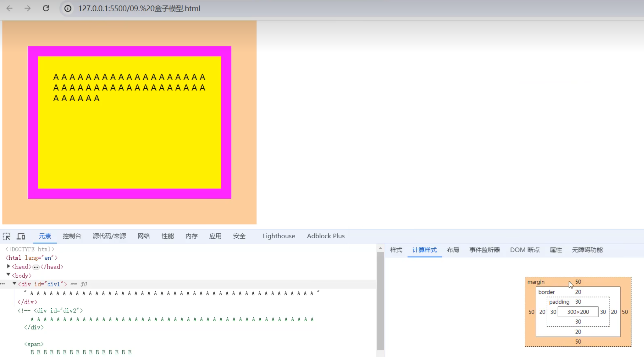Open the Adblock Plus panel
The width and height of the screenshot is (644, 357).
click(326, 236)
